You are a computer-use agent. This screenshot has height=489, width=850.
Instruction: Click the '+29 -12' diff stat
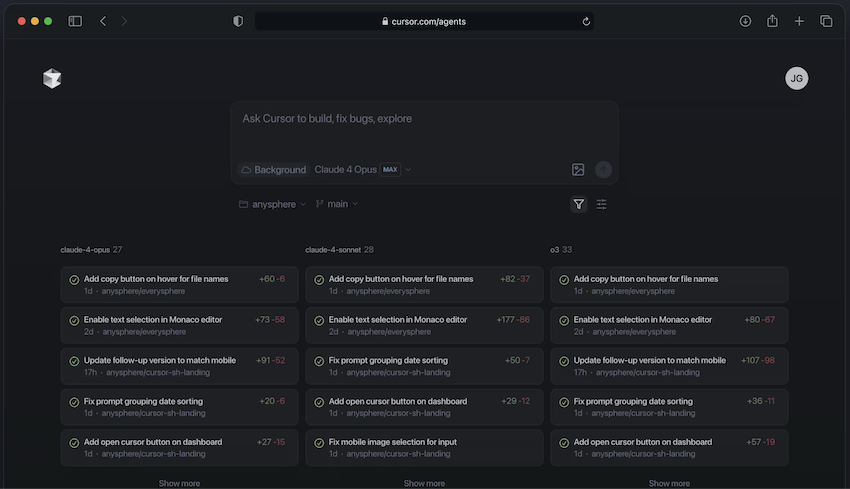(x=516, y=401)
